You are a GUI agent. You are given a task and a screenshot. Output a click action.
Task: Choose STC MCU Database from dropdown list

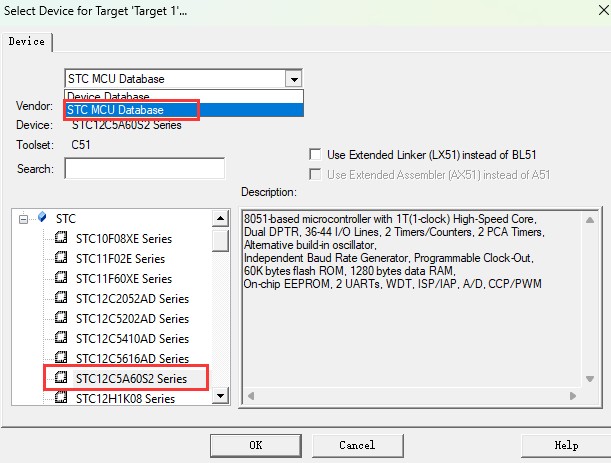pos(184,110)
